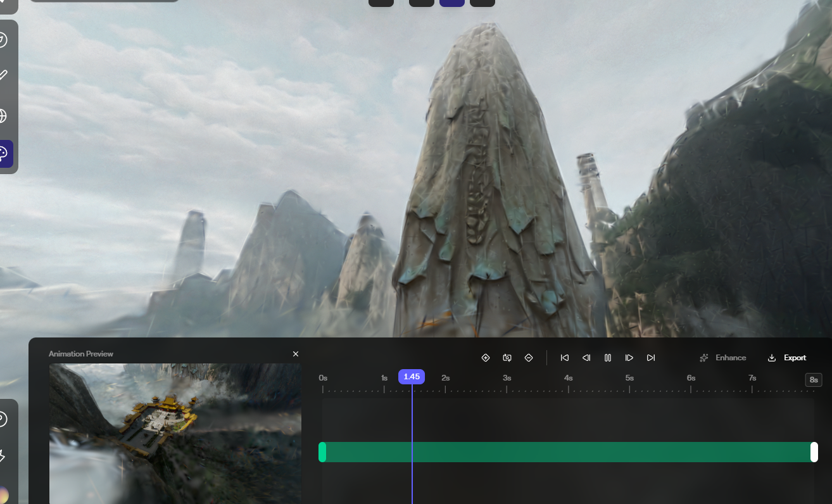Screen dimensions: 832x504
Task: Close the Animation Preview panel
Action: pos(295,354)
